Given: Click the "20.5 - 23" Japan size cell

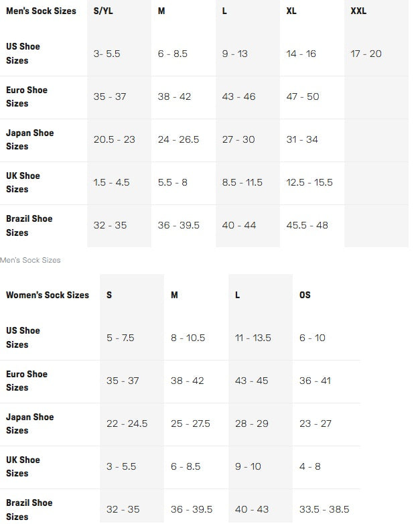Looking at the screenshot, I should (114, 139).
